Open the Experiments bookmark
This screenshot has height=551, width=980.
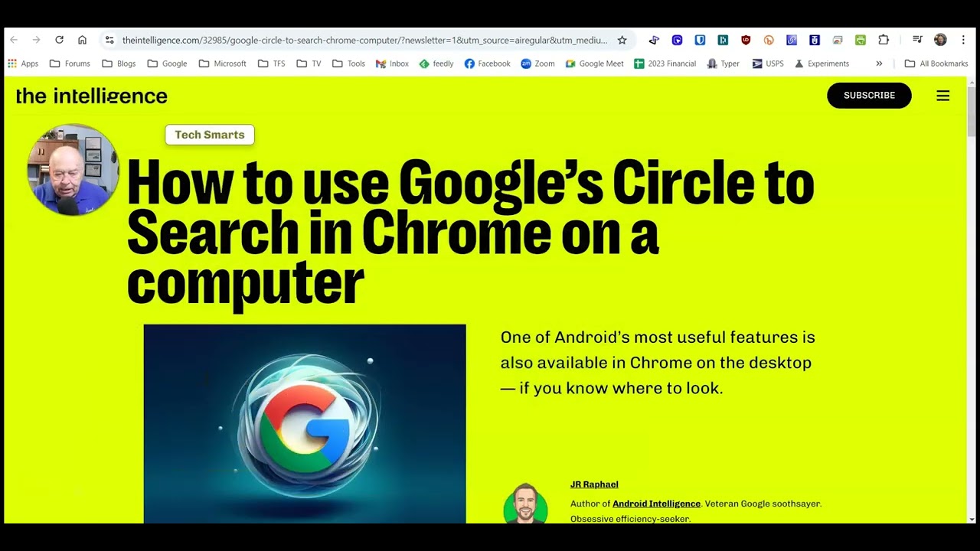coord(822,64)
